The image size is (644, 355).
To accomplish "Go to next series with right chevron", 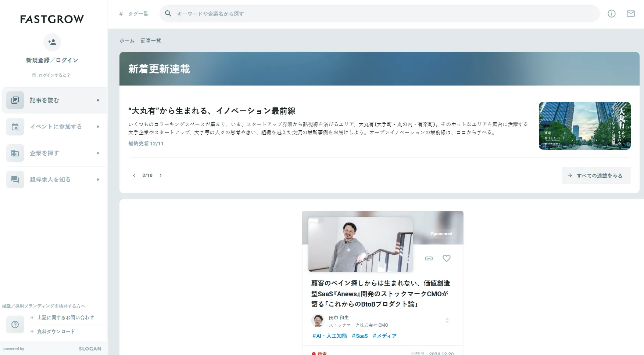I will (161, 175).
